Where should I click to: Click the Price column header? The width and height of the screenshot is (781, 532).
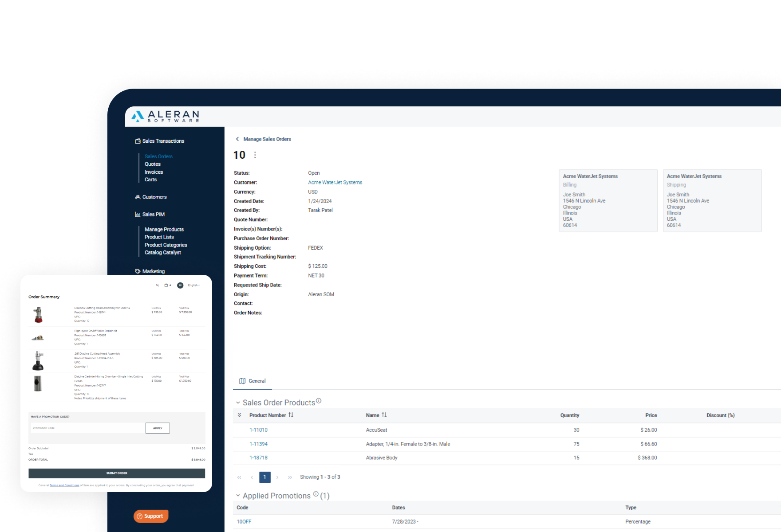[651, 415]
